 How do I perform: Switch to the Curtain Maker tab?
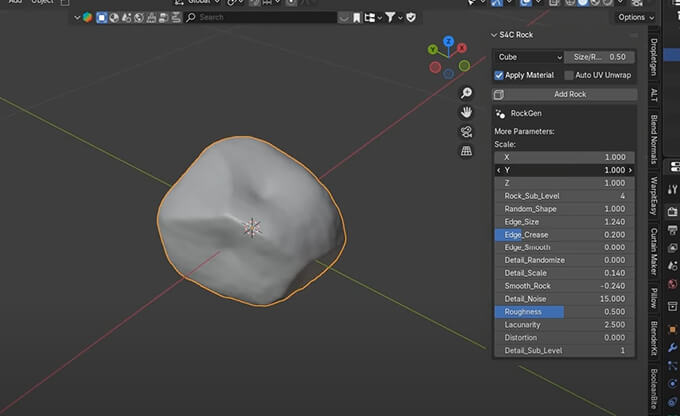[654, 253]
